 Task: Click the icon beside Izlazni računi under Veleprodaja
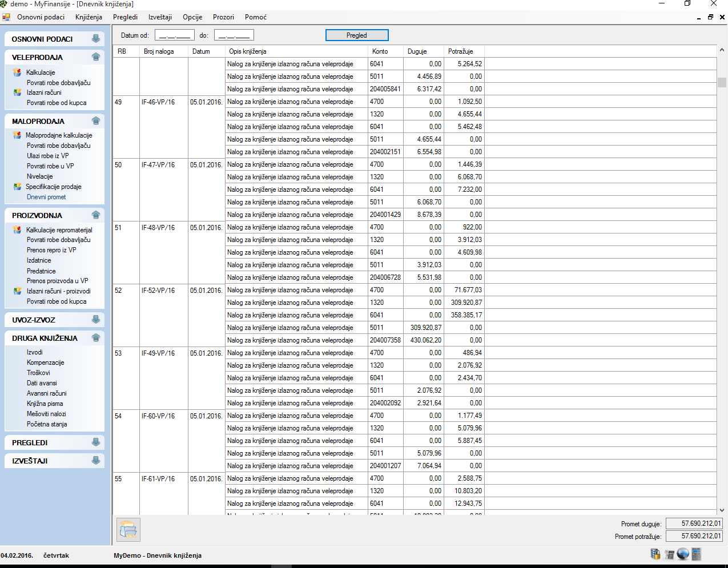point(17,92)
